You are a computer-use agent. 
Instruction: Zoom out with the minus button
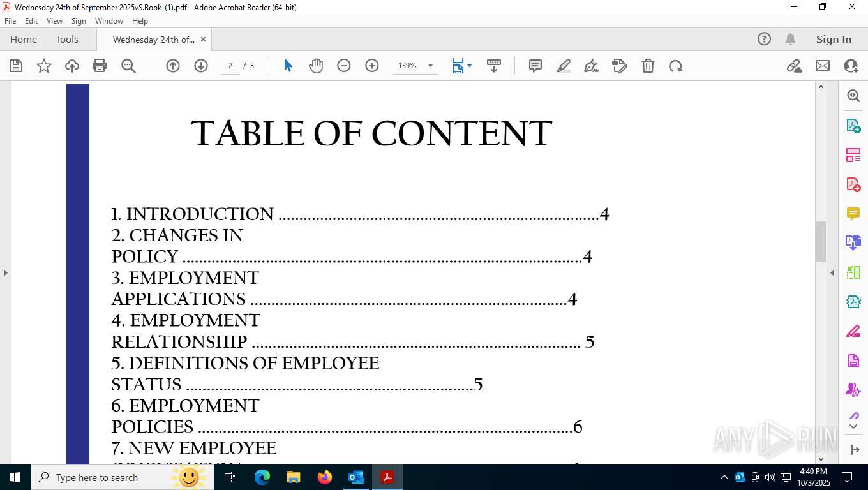click(x=344, y=66)
